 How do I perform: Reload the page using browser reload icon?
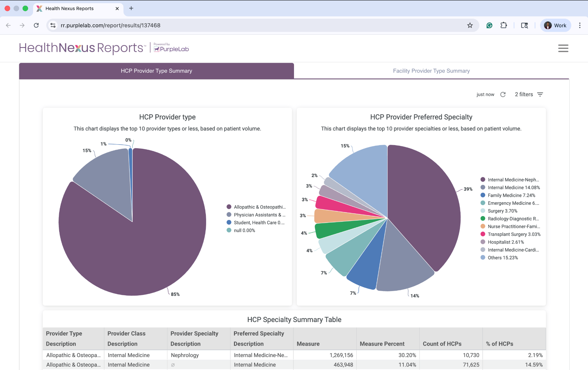click(x=36, y=25)
